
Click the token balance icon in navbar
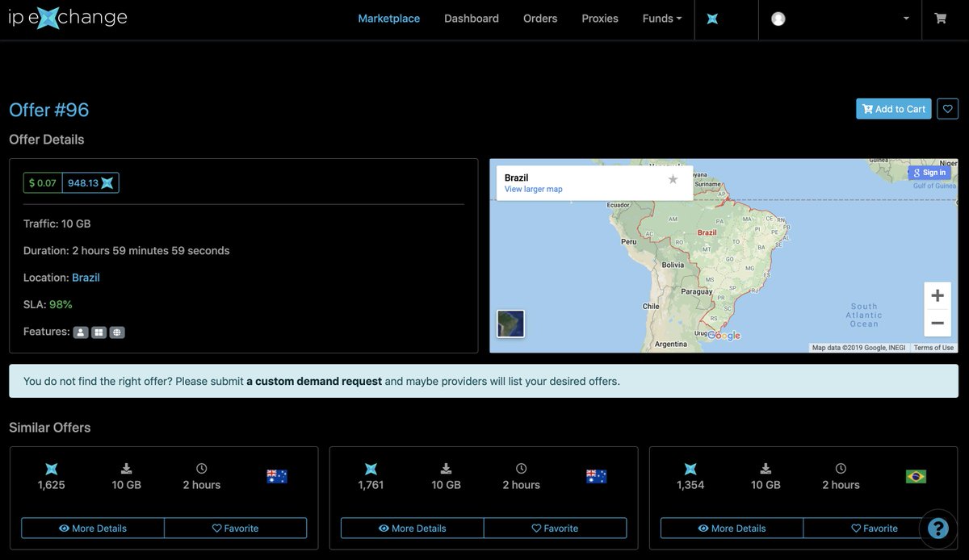tap(712, 19)
